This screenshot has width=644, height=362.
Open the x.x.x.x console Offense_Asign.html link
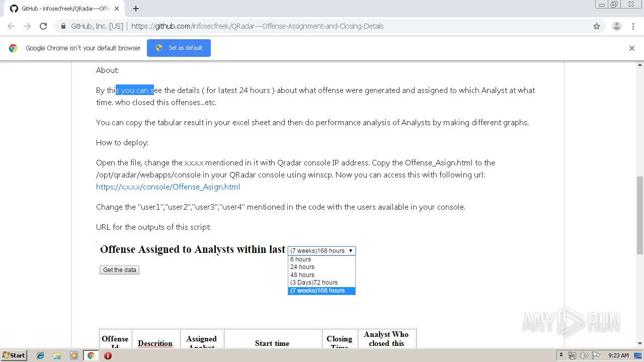168,187
